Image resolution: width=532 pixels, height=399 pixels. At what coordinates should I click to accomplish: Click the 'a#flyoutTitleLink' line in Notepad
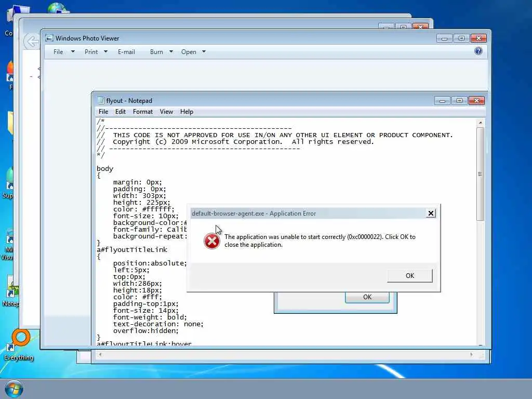(132, 250)
